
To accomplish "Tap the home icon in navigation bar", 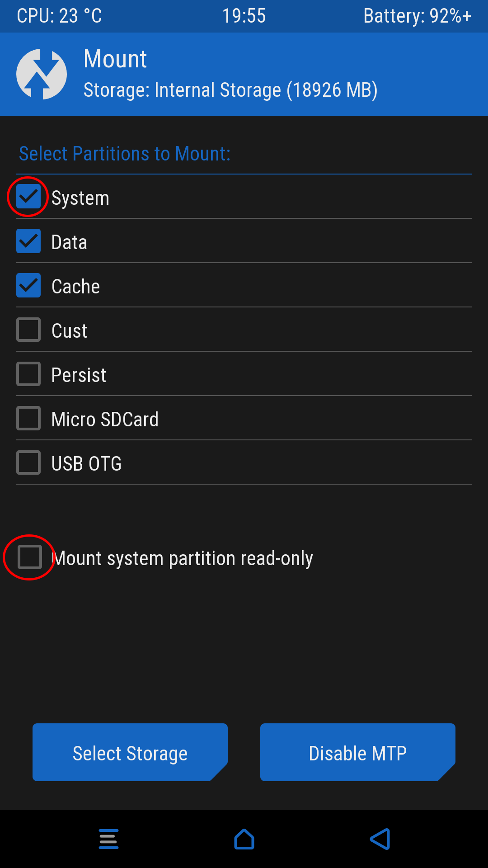I will (244, 839).
